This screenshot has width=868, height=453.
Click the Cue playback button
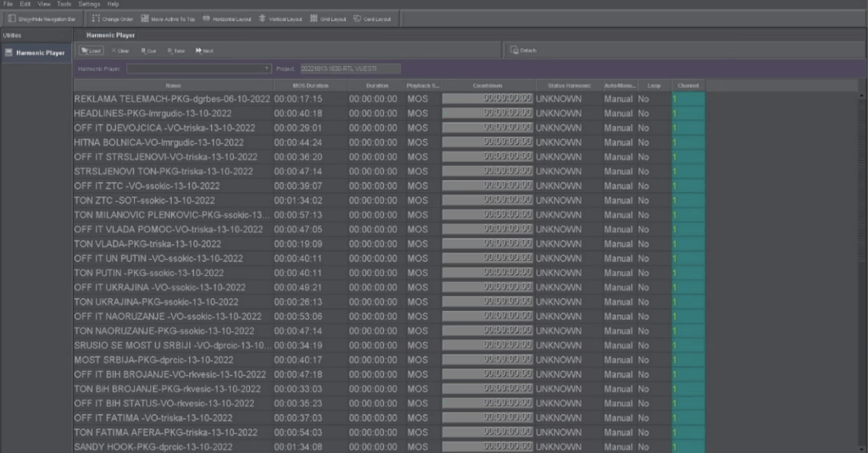[x=148, y=50]
